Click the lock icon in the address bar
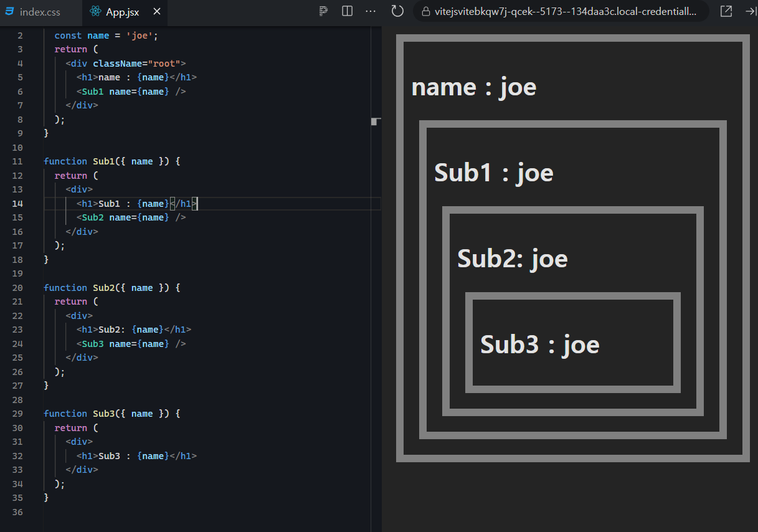Viewport: 758px width, 532px height. point(426,12)
